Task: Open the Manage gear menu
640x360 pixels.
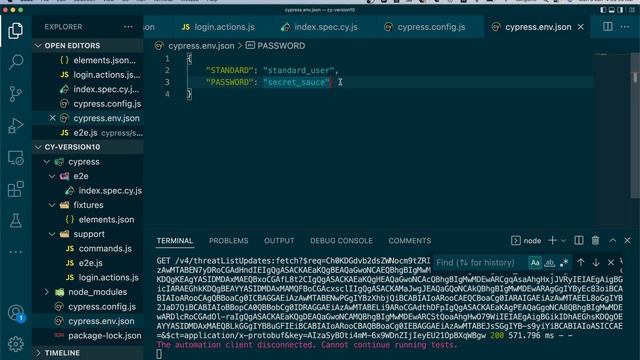Action: pyautogui.click(x=16, y=344)
